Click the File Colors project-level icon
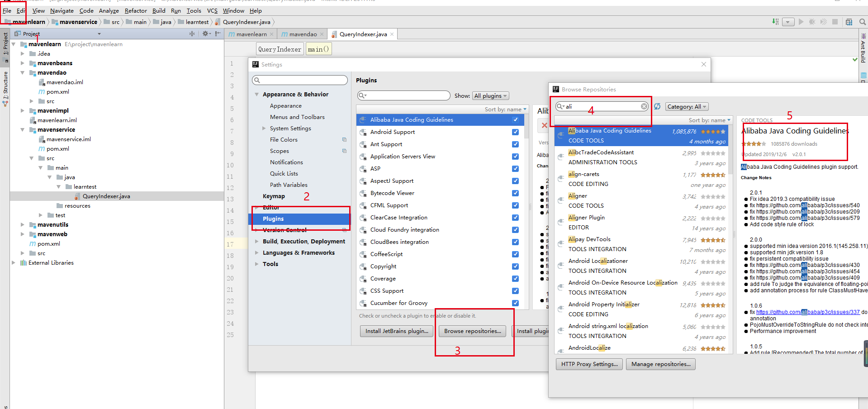 click(x=344, y=139)
